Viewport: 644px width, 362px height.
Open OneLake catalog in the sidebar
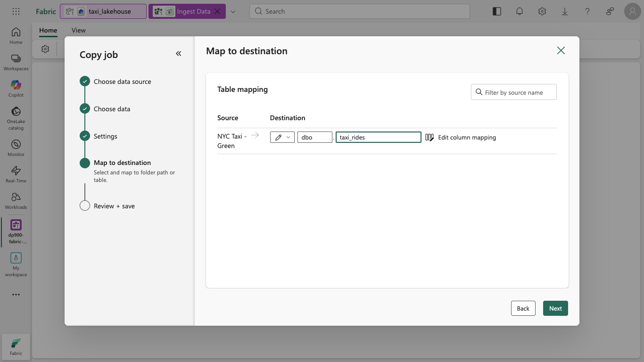pyautogui.click(x=16, y=118)
